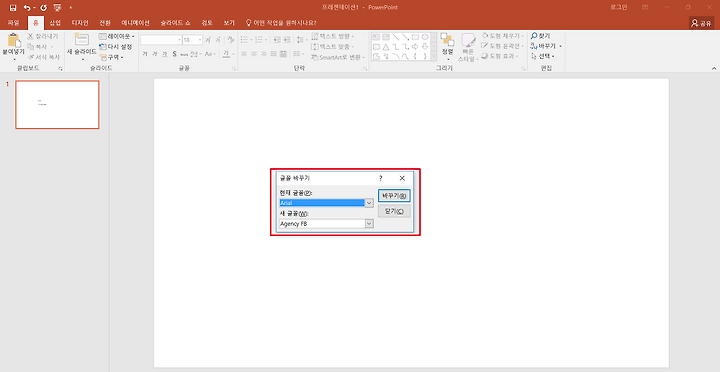Select the Right Arrow shape in gallery
720x372 pixels.
(415, 47)
